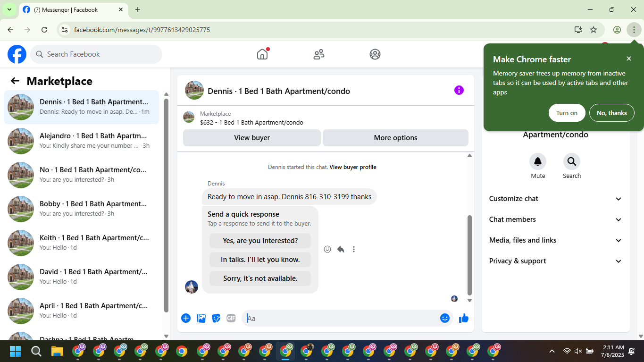Screen dimensions: 644x362
Task: Attach a photo using the image icon
Action: pyautogui.click(x=201, y=318)
